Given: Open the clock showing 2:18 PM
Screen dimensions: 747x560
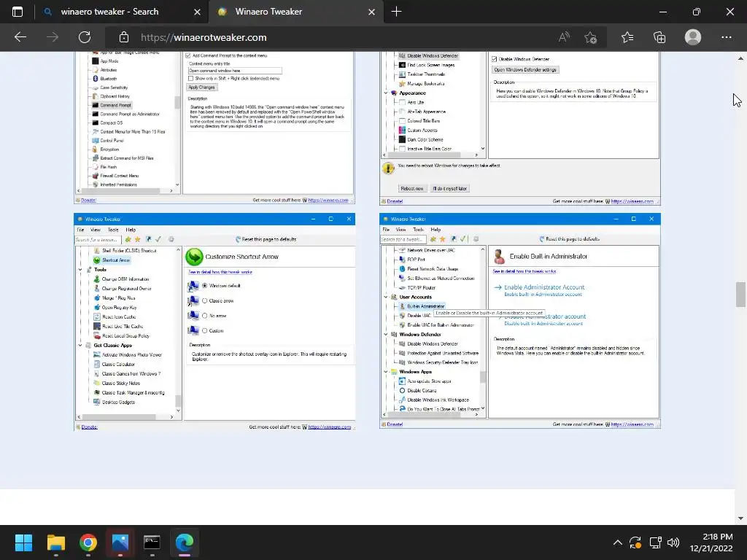Looking at the screenshot, I should click(711, 542).
